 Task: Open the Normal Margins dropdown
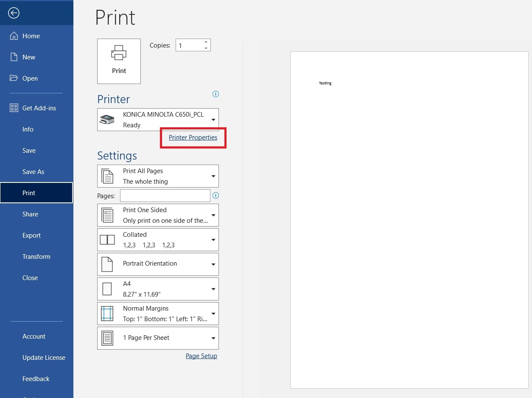pos(158,314)
